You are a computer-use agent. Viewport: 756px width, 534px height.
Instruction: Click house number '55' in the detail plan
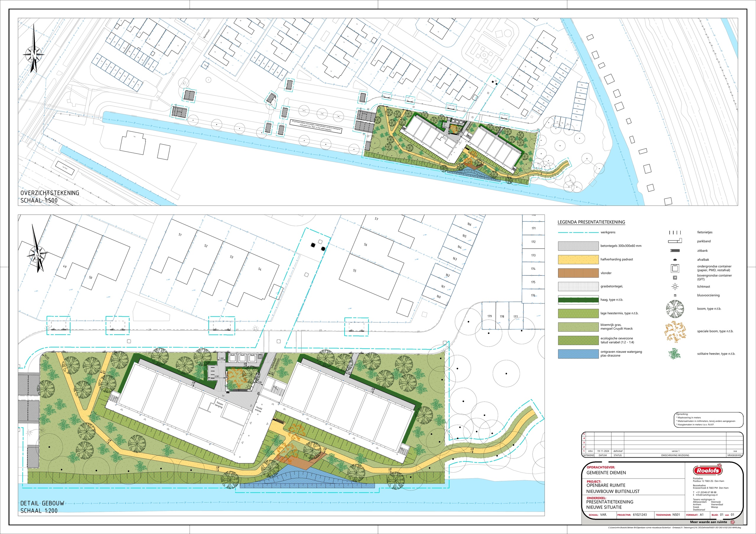pyautogui.click(x=355, y=271)
